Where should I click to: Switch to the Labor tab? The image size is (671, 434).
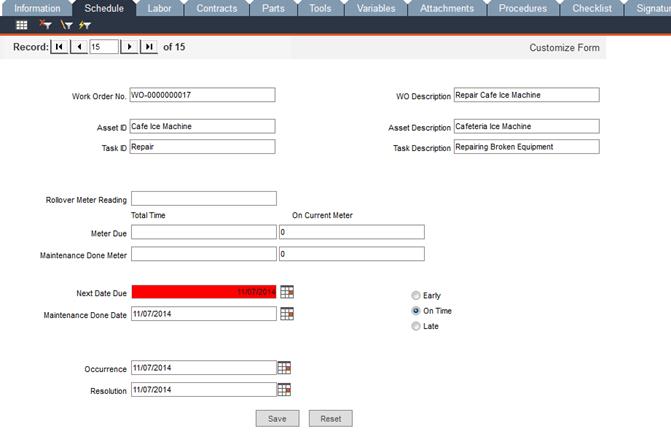(x=159, y=8)
